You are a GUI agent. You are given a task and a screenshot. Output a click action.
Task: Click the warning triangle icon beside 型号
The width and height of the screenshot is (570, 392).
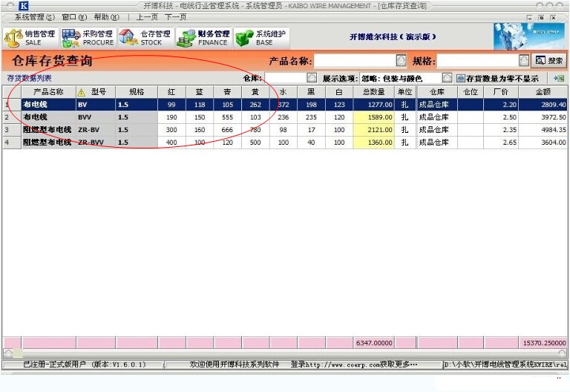pos(82,92)
